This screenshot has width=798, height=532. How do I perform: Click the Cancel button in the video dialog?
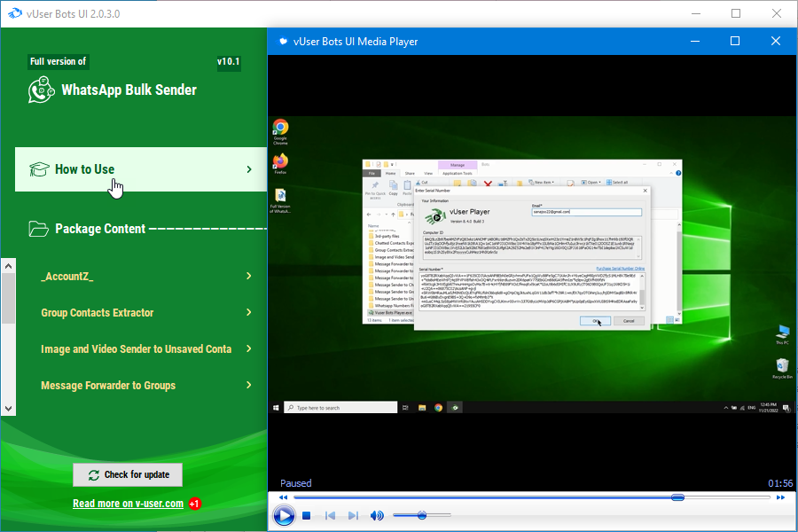[x=629, y=321]
